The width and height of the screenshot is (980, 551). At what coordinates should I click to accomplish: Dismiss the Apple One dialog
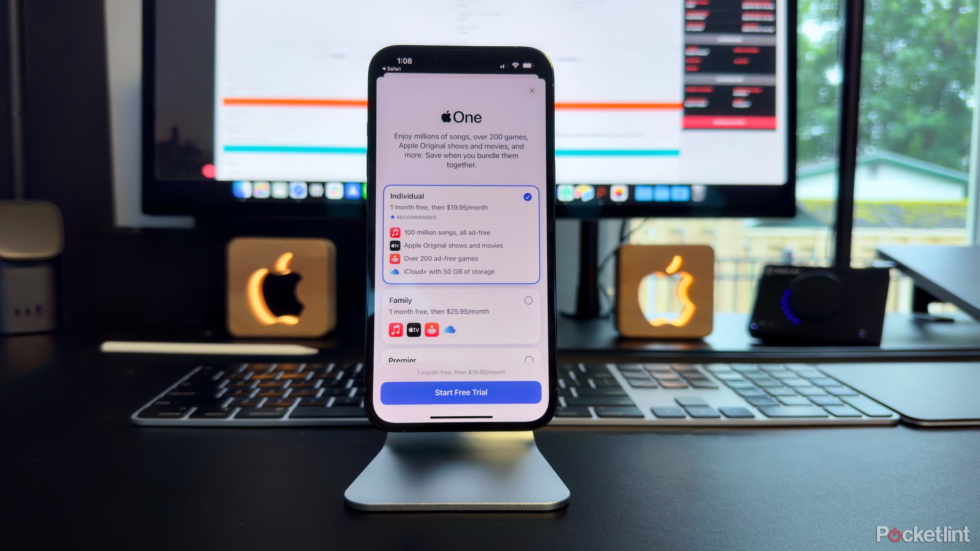pyautogui.click(x=532, y=91)
